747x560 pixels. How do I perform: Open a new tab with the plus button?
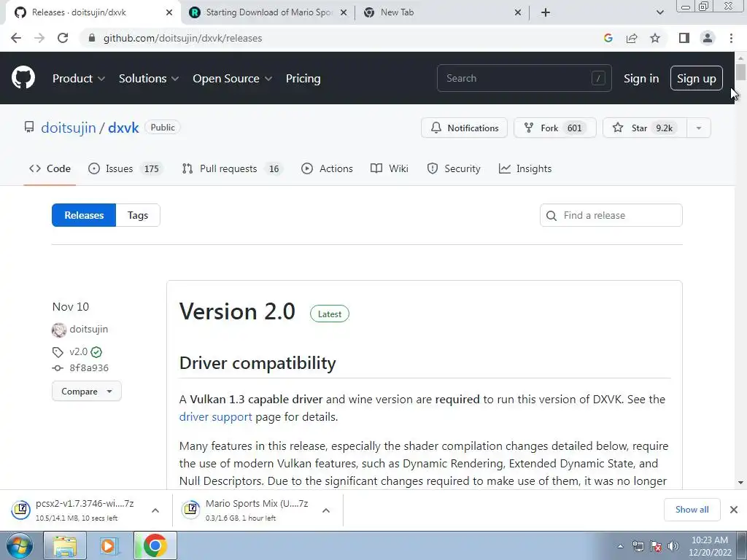tap(546, 12)
